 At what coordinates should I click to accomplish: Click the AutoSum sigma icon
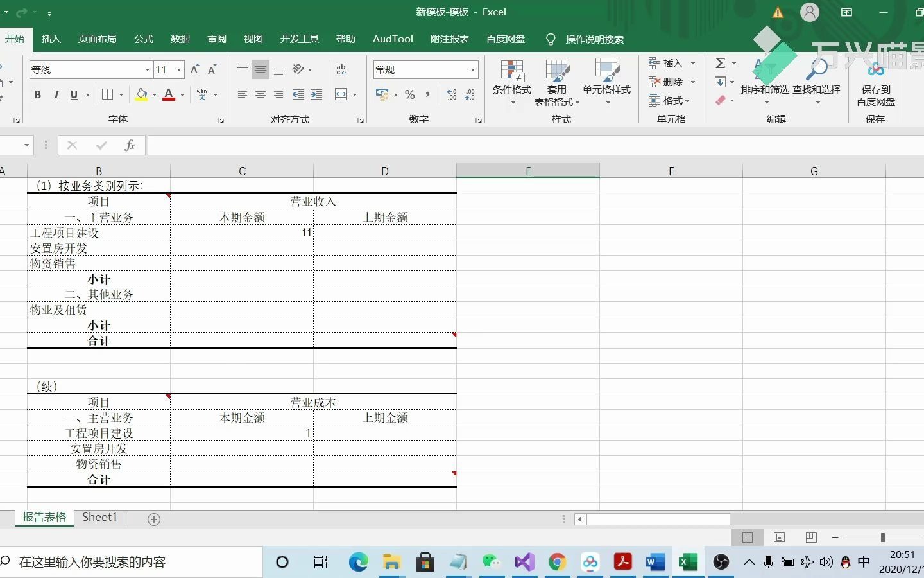pos(721,63)
